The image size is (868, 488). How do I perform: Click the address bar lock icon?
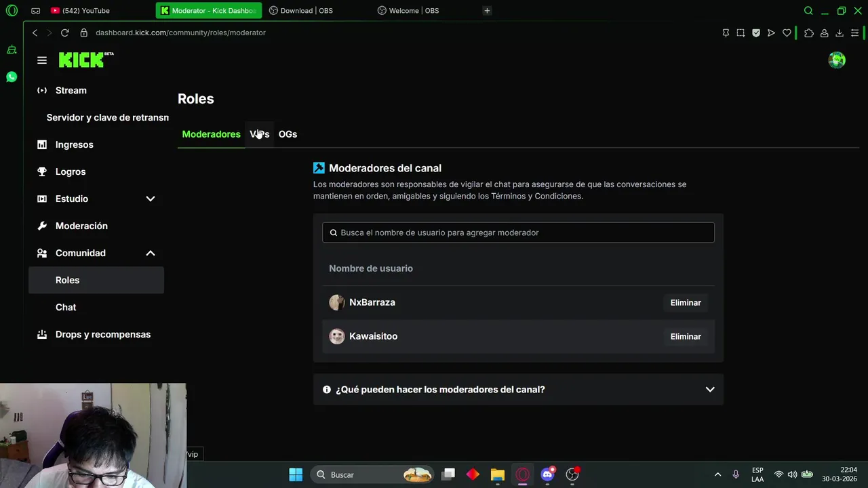click(84, 33)
